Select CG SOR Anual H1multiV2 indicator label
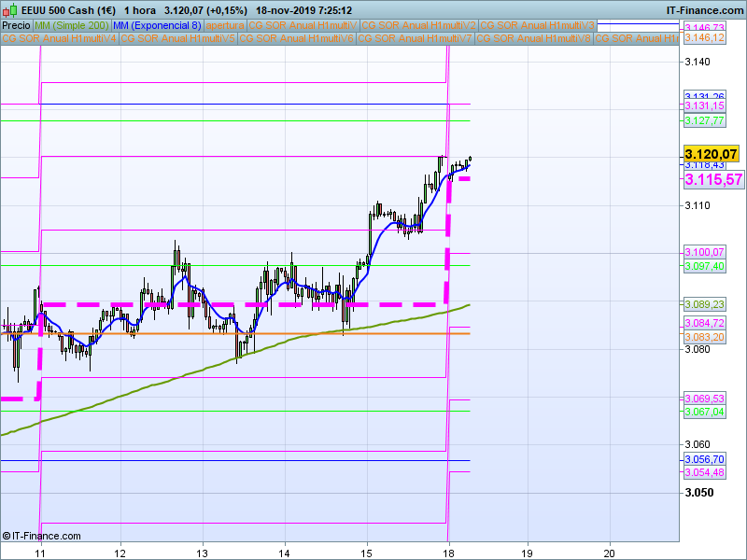The width and height of the screenshot is (747, 560). (418, 25)
